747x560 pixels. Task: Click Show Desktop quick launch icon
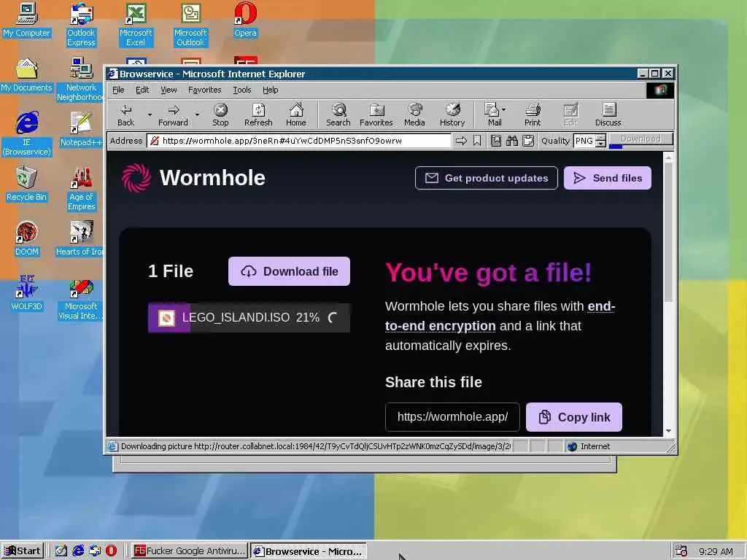(x=61, y=551)
